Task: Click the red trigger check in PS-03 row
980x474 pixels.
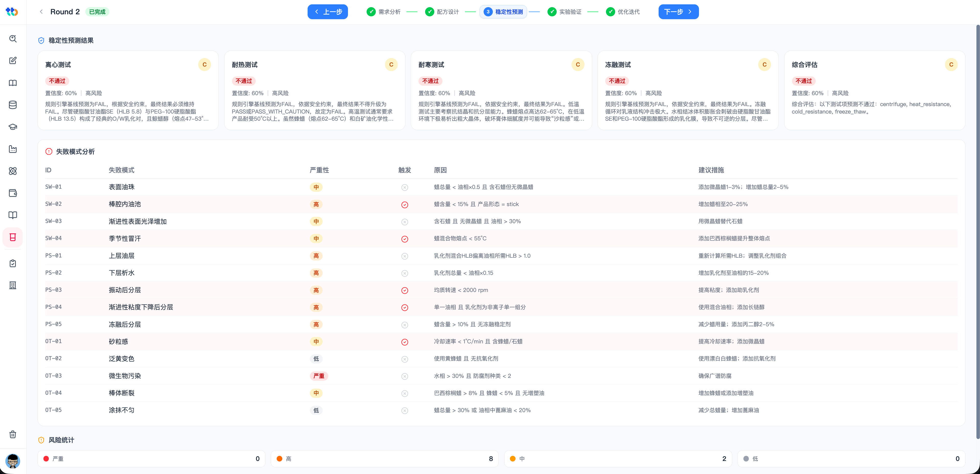Action: point(405,290)
